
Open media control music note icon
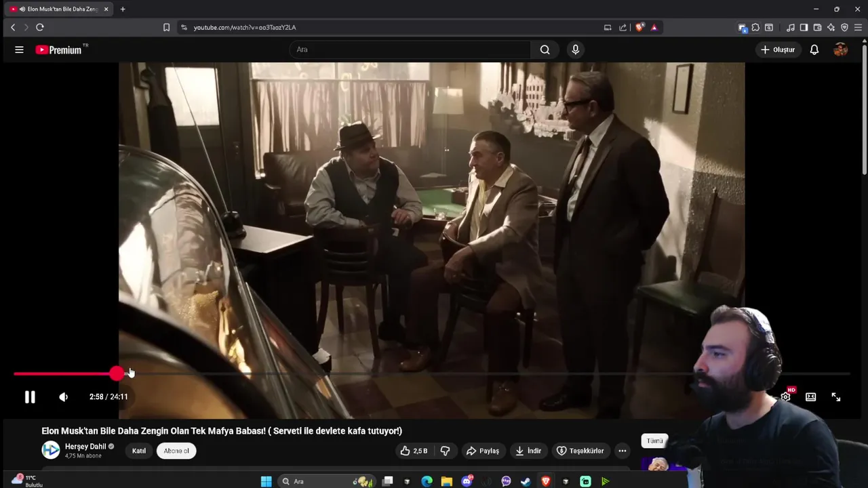pyautogui.click(x=790, y=27)
